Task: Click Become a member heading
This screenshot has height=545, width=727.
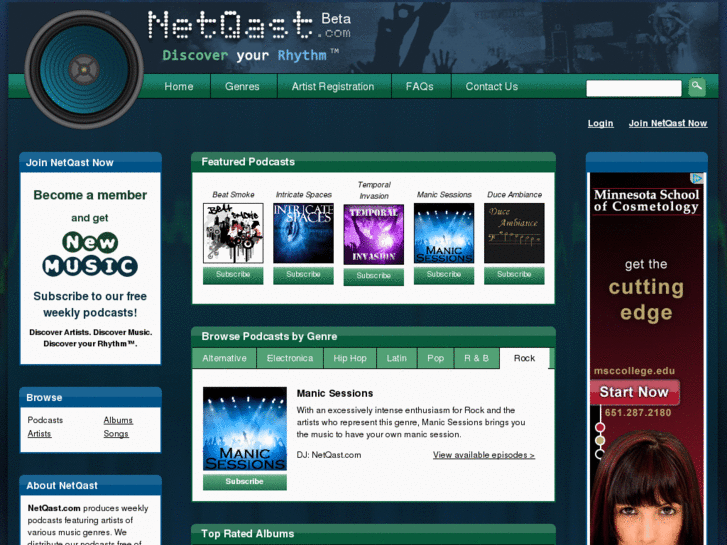Action: click(90, 195)
